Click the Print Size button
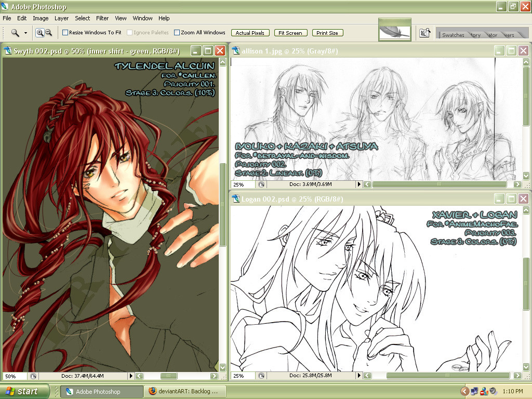The height and width of the screenshot is (399, 532). click(x=327, y=33)
